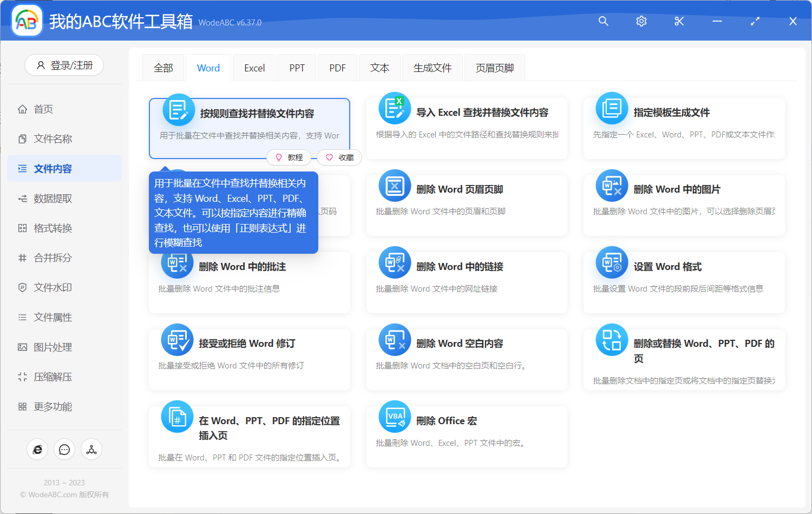Viewport: 812px width, 514px height.
Task: Click the scissors screenshot icon in title bar
Action: coord(679,21)
